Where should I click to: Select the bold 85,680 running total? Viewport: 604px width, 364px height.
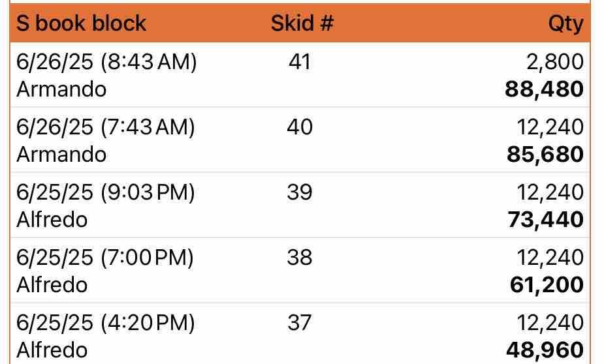coord(544,155)
